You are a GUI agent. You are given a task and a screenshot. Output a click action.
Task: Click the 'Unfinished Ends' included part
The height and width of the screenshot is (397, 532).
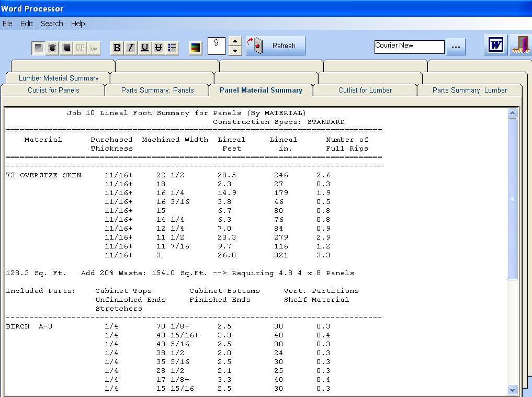pos(131,300)
